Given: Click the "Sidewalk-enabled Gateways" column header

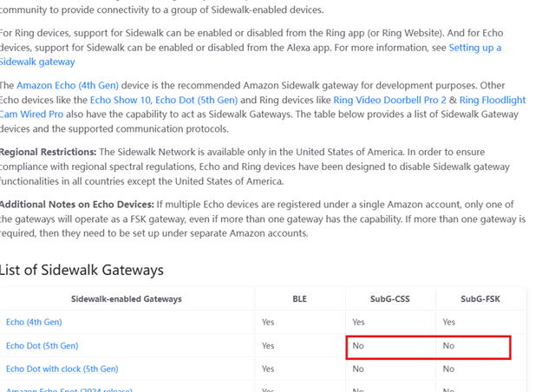Looking at the screenshot, I should 127,299.
